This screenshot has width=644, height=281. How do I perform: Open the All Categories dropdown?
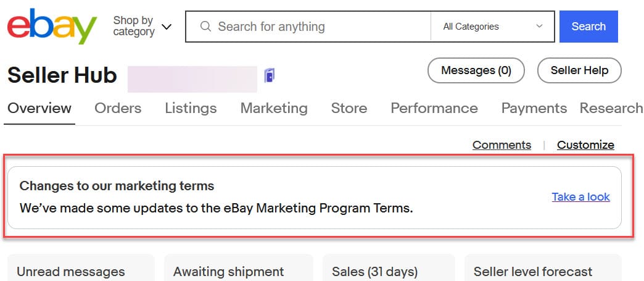(492, 27)
